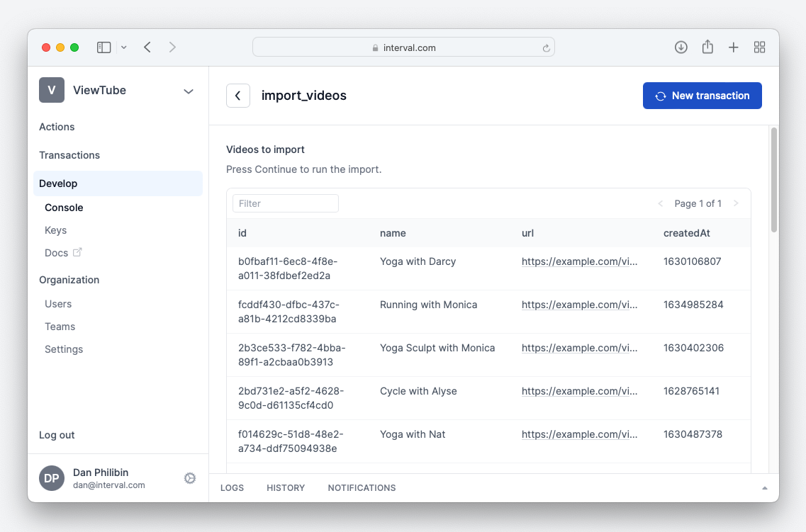The height and width of the screenshot is (532, 806).
Task: Toggle the Safari sidebar
Action: tap(104, 47)
